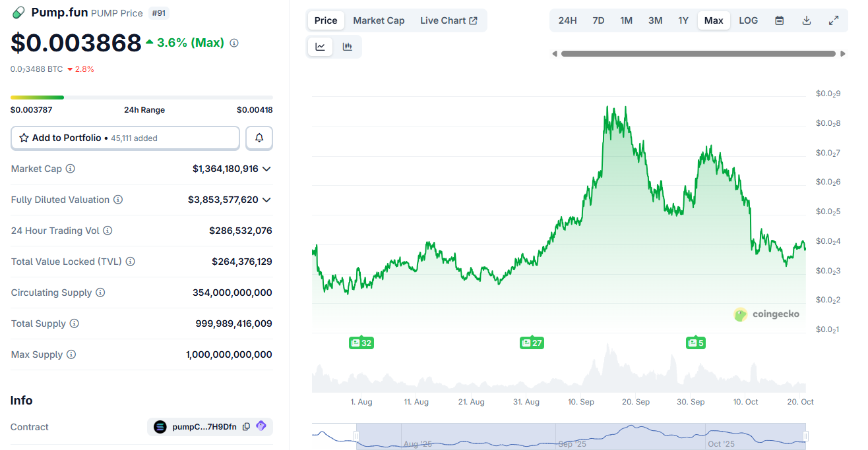
Task: Expand the Fully Diluted Valuation chevron
Action: pos(266,200)
